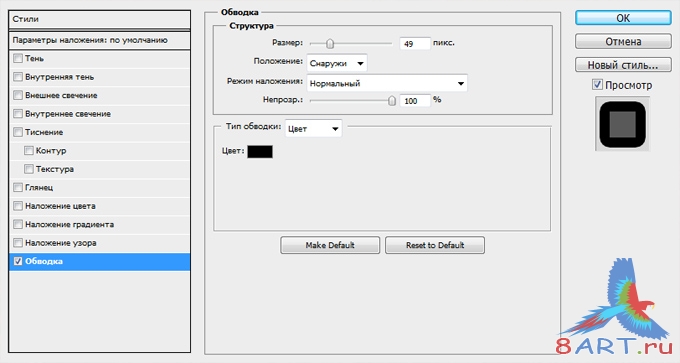This screenshot has width=680, height=363.
Task: Click the Непрозр. opacity slider handle
Action: 392,101
